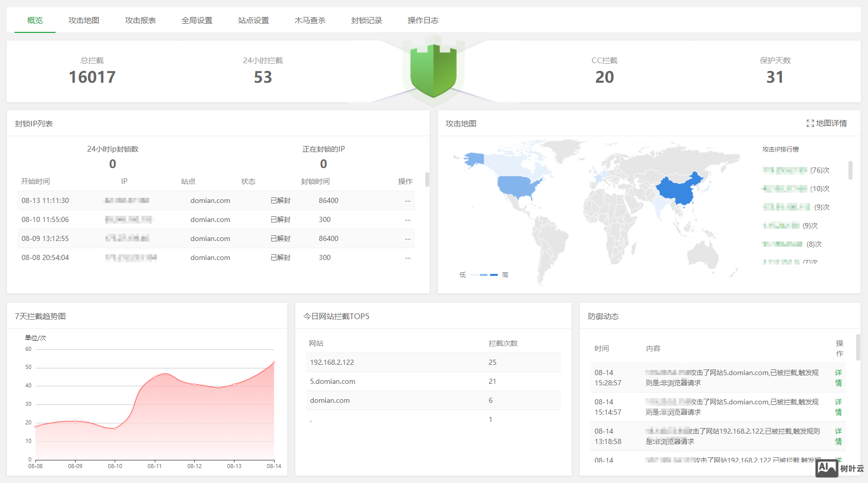This screenshot has height=483, width=868.
Task: Click Alaska region on the attack map
Action: coord(474,159)
